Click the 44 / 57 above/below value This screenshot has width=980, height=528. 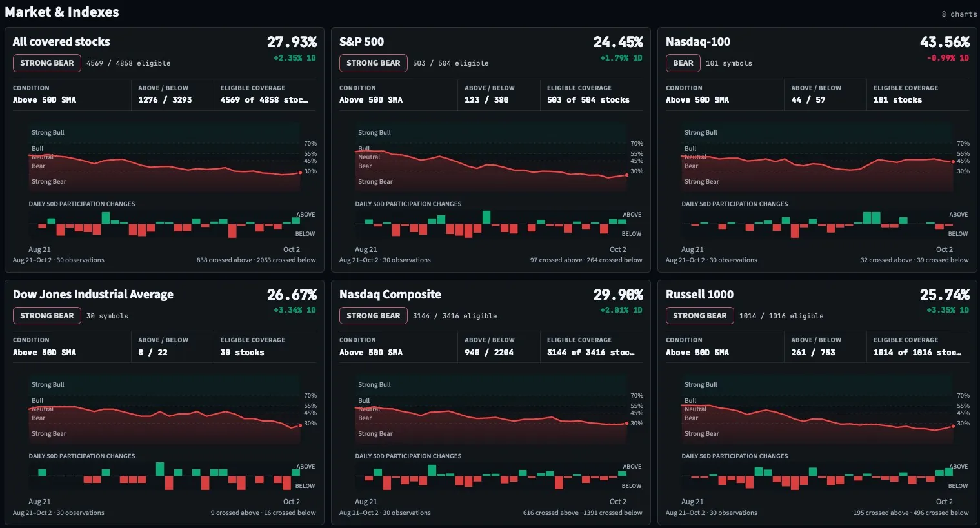coord(808,100)
